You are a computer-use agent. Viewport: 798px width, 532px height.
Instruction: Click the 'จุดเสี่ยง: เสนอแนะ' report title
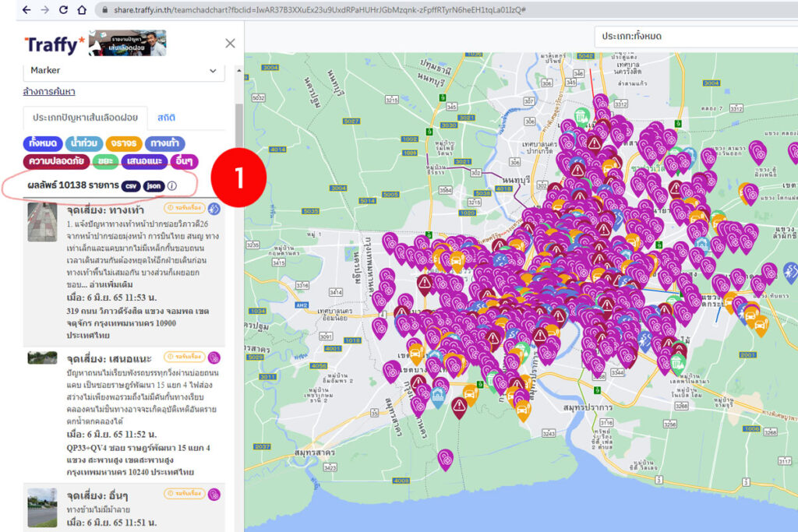point(109,359)
